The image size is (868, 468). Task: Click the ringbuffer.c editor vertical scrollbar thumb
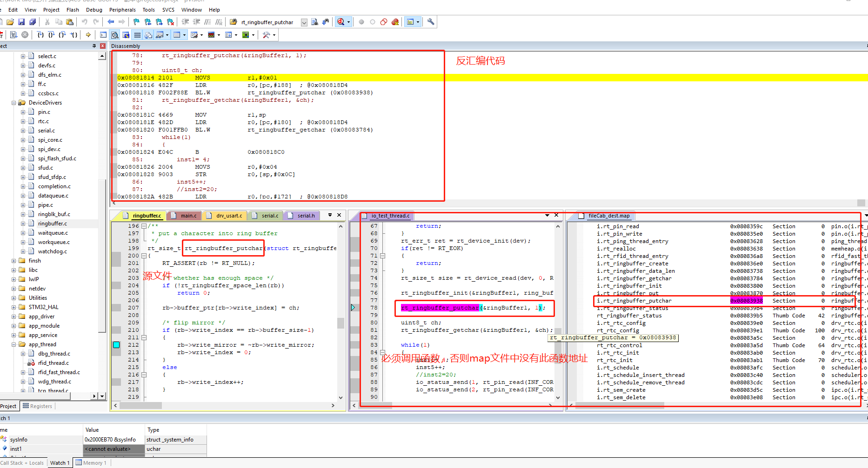coord(341,323)
